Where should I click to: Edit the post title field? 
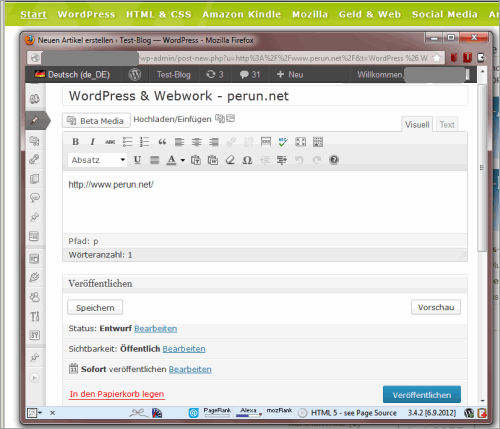(x=265, y=96)
